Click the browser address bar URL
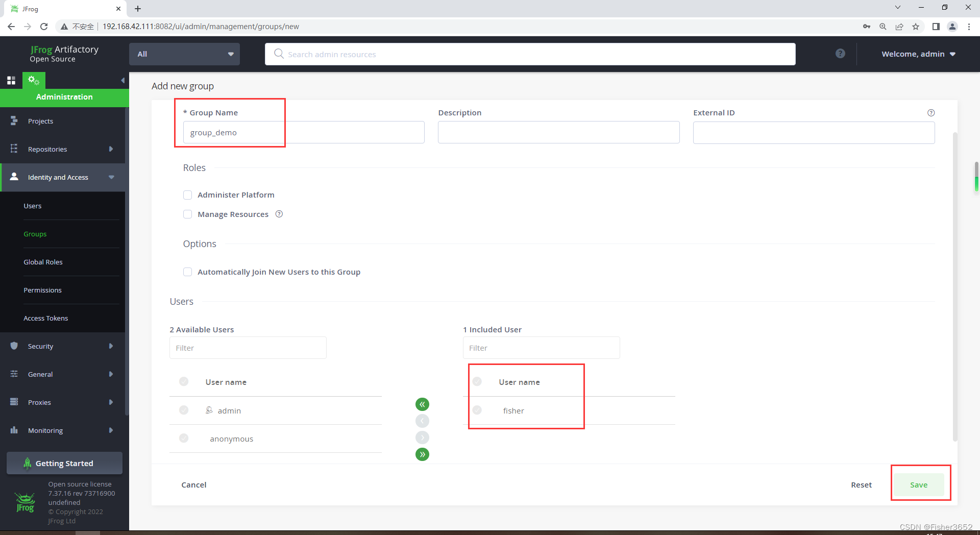This screenshot has width=980, height=535. pyautogui.click(x=201, y=27)
